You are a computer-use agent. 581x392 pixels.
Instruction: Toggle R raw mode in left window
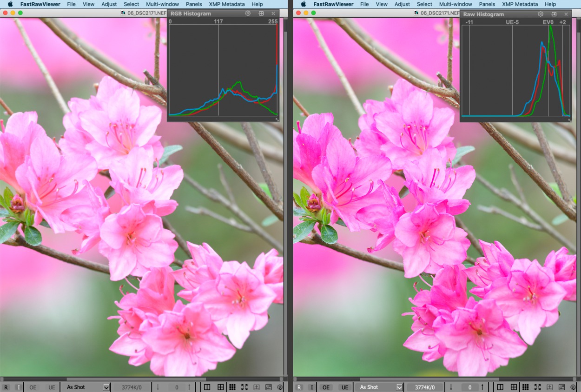click(x=6, y=387)
